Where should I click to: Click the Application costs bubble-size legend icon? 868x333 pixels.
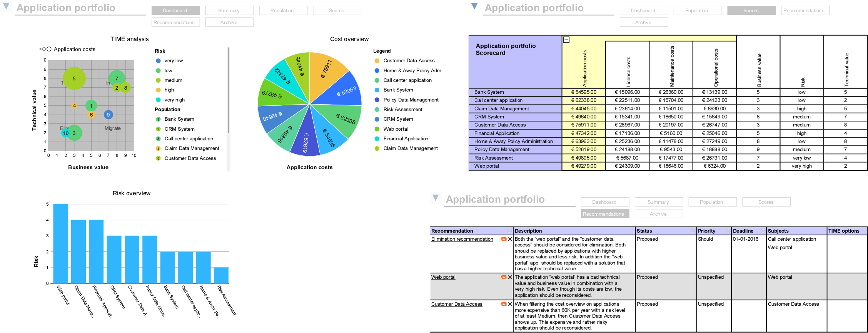(x=45, y=49)
